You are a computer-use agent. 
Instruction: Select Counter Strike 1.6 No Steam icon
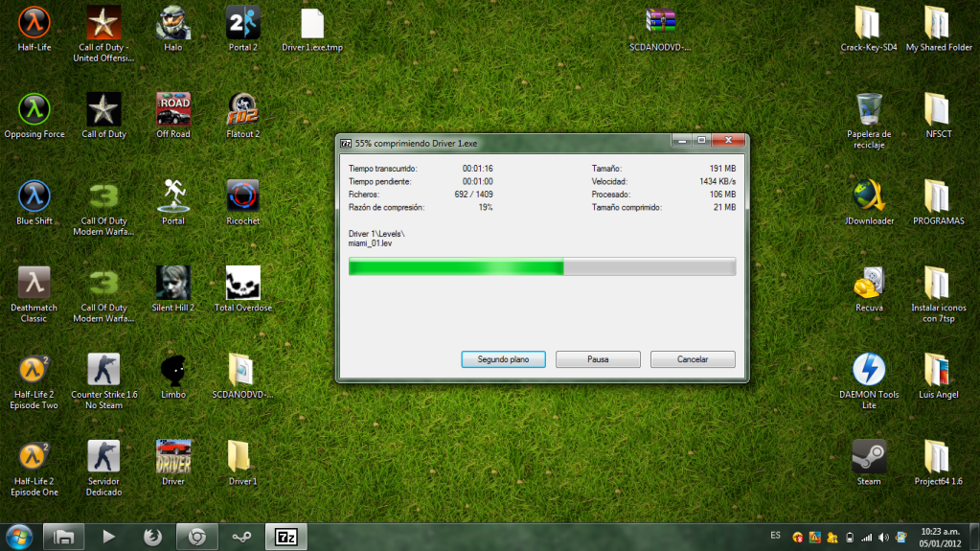point(103,381)
